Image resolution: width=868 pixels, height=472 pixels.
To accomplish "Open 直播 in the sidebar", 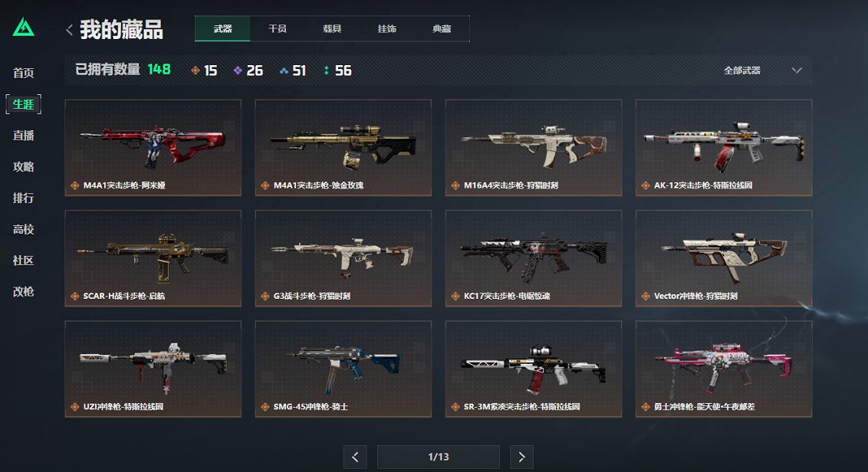I will click(23, 136).
